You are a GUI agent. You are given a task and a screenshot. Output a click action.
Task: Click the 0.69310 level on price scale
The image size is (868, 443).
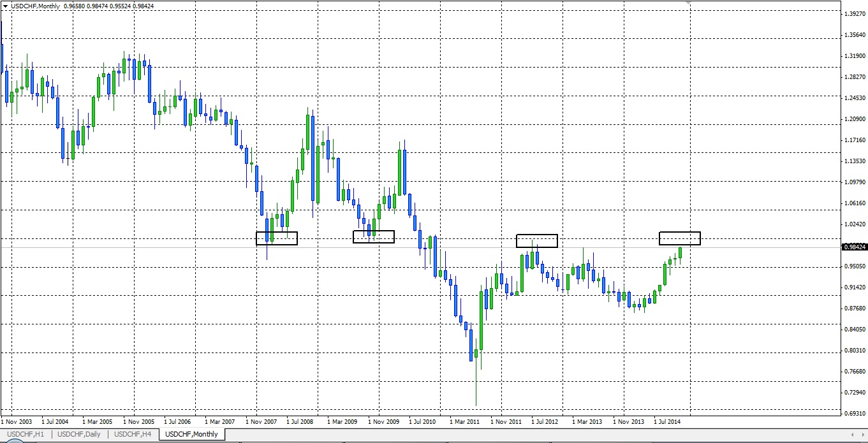tap(853, 414)
